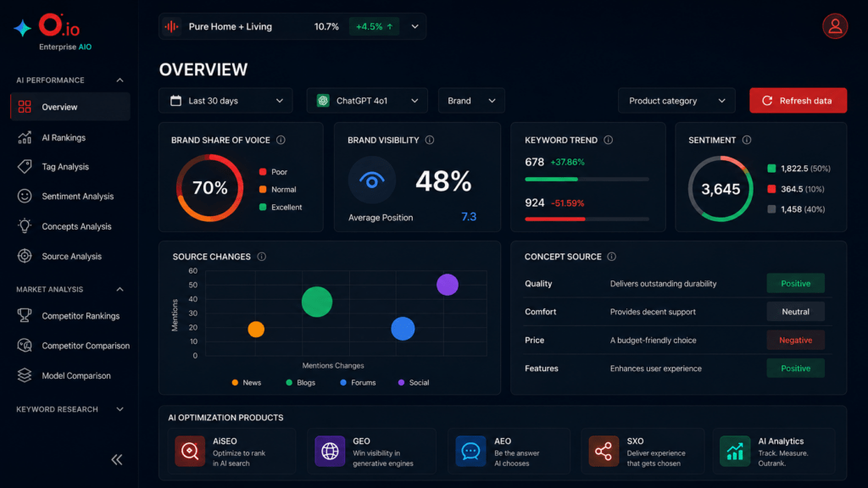The image size is (868, 488).
Task: Open the ChatGPT 4o1 model dropdown
Action: pos(367,101)
